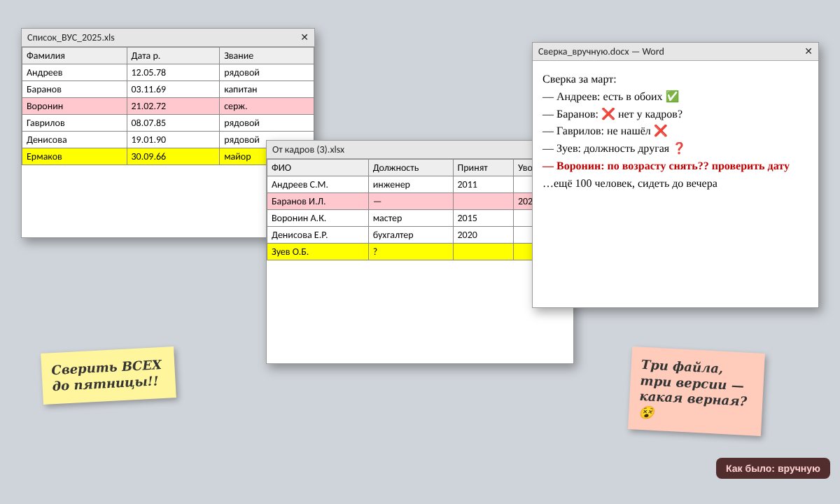Click the 'Как было: вручную' button

tap(773, 468)
